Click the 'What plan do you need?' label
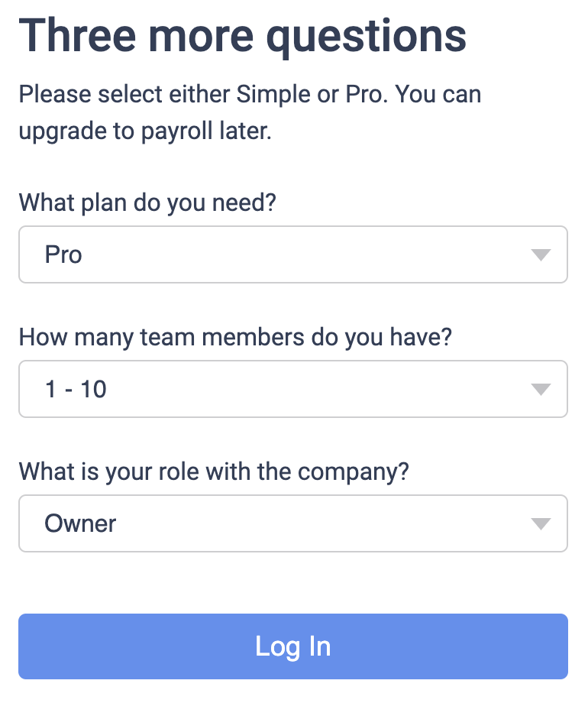The width and height of the screenshot is (588, 703). [147, 203]
